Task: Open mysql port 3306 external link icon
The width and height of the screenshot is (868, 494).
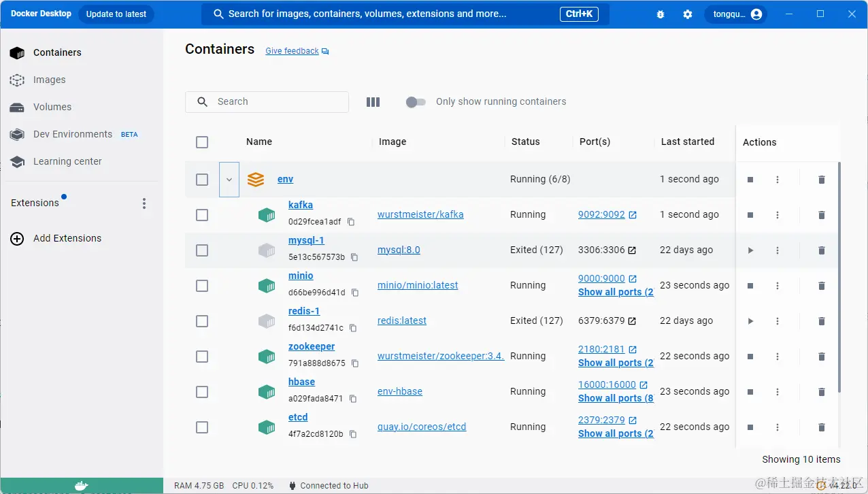Action: [632, 250]
